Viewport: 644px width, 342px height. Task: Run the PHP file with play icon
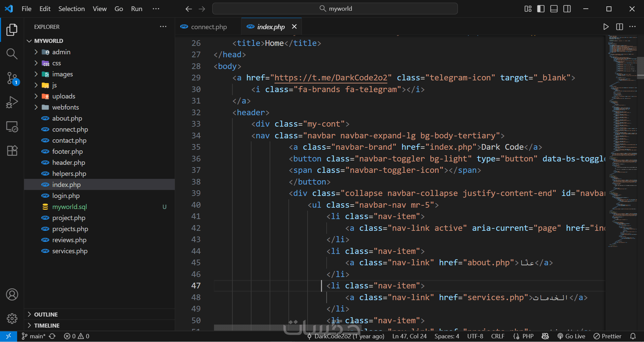tap(606, 27)
